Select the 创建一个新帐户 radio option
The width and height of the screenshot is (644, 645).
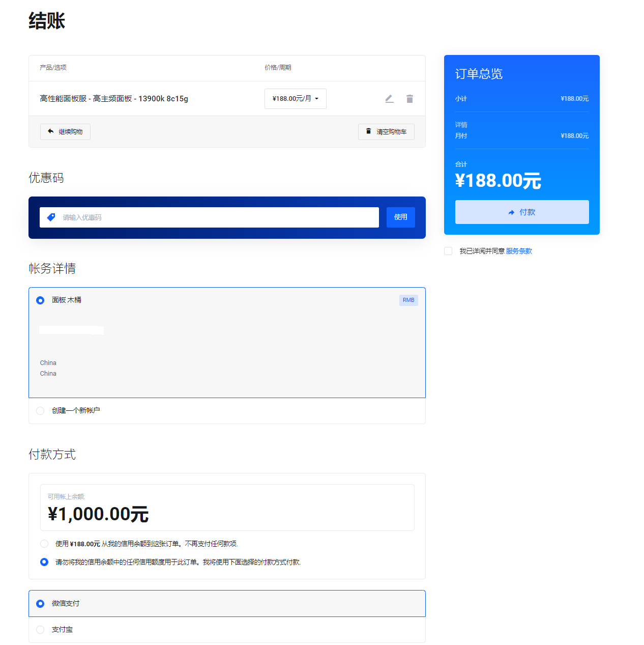click(40, 411)
